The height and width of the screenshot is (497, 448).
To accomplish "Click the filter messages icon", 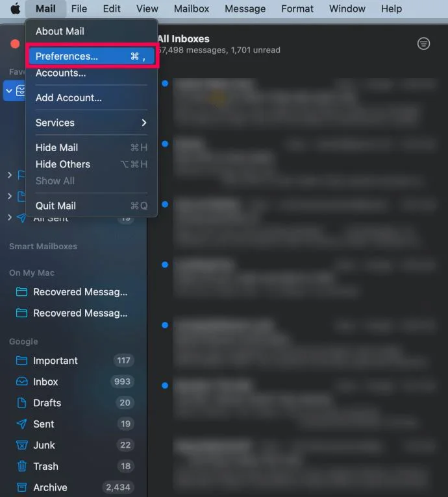I will tap(423, 43).
